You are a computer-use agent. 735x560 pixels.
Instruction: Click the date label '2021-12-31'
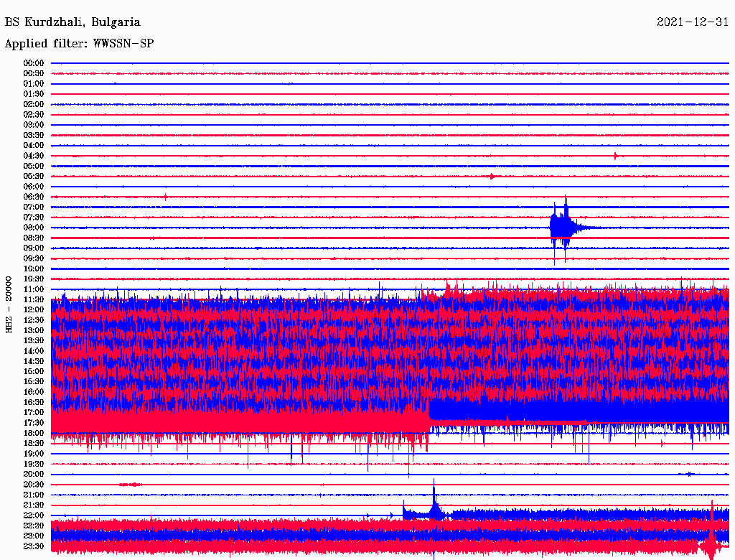pos(693,22)
